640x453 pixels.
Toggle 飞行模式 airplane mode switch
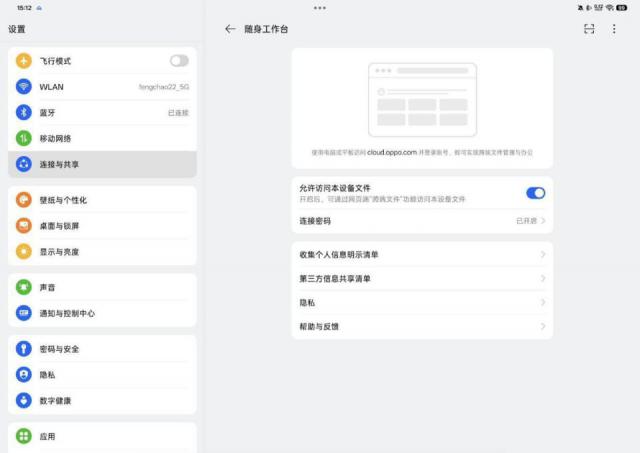coord(179,61)
